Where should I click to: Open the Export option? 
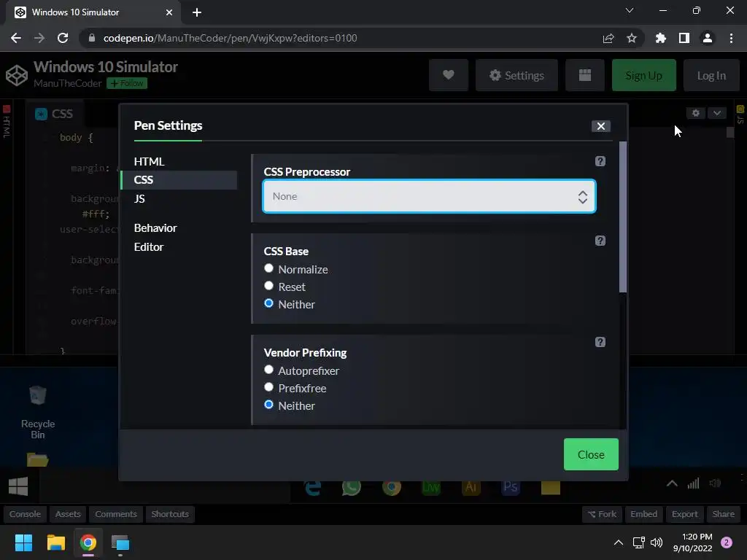[684, 514]
